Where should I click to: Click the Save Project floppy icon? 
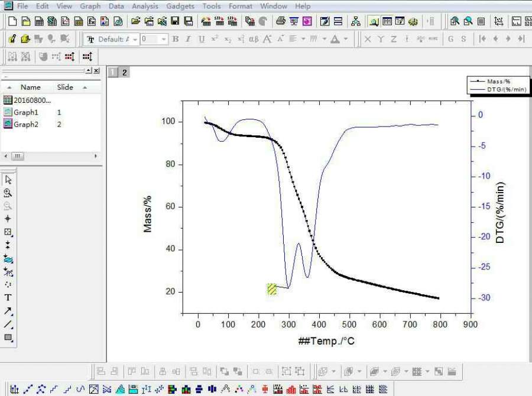point(175,21)
